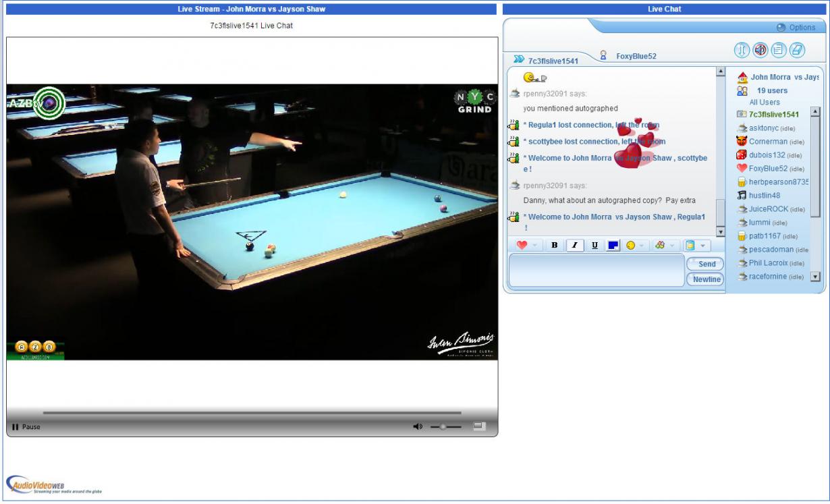Clear the chat screen with the eraser icon
Image resolution: width=830 pixels, height=504 pixels.
tap(797, 50)
